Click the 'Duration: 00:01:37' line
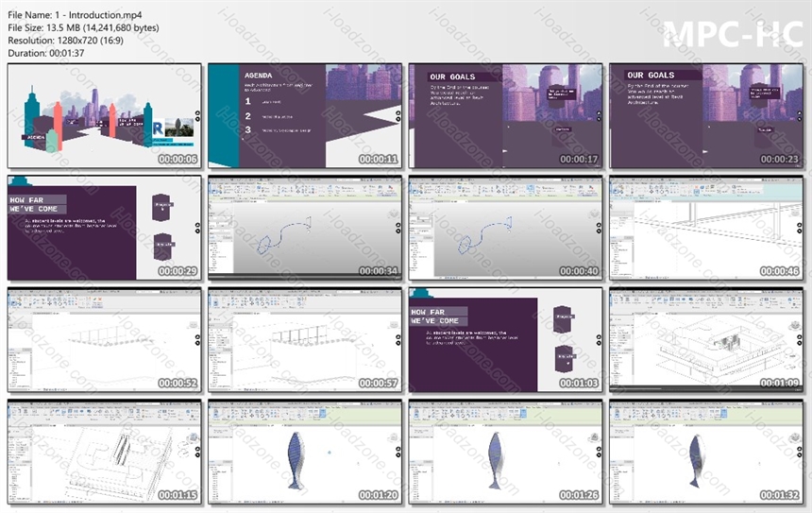Screen dimensions: 812x513 point(46,53)
